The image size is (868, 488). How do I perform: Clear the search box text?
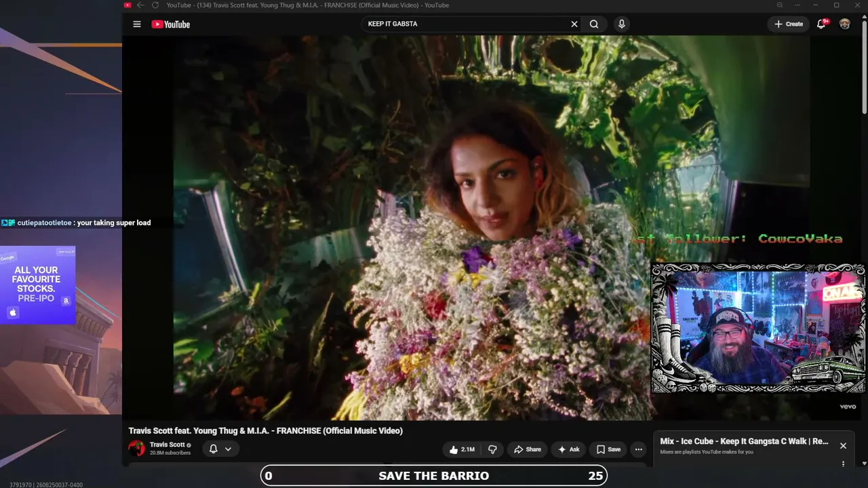point(574,24)
